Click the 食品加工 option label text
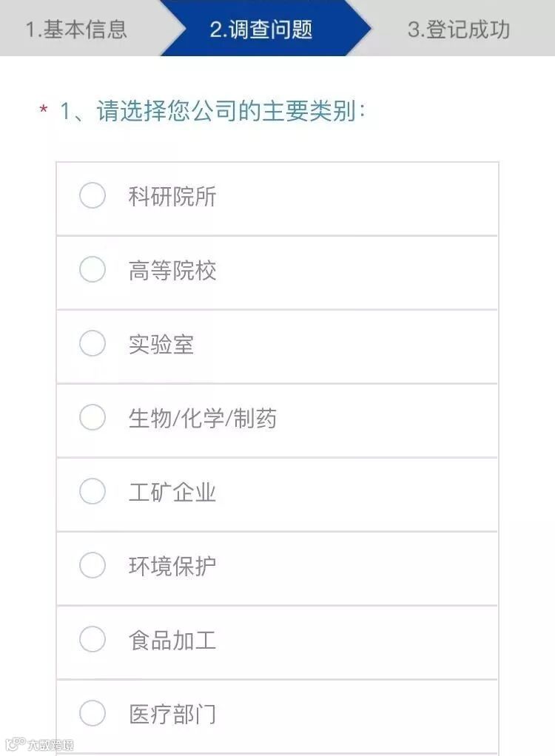This screenshot has height=756, width=555. point(172,640)
